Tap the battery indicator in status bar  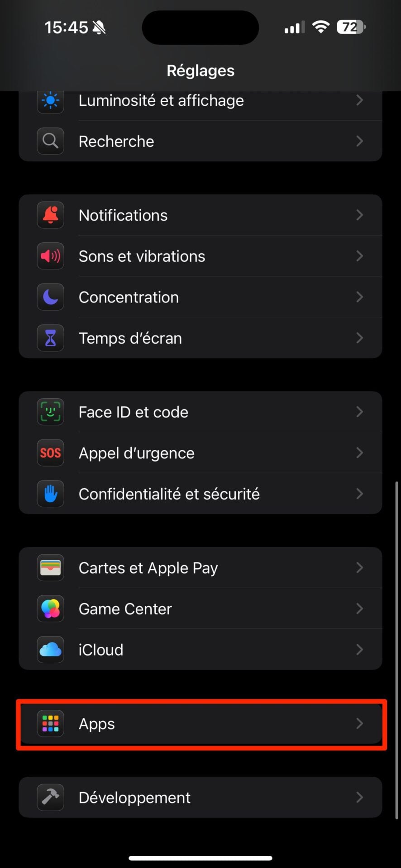[351, 28]
